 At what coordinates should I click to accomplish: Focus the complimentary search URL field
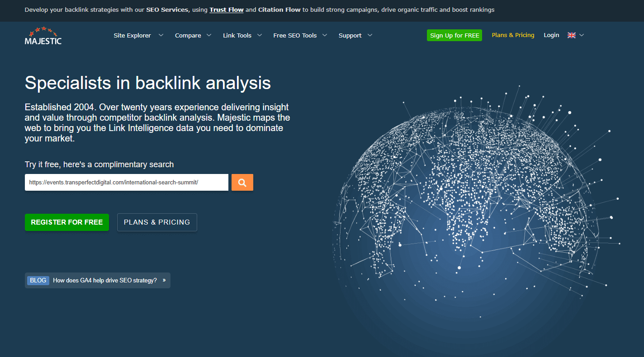tap(127, 183)
